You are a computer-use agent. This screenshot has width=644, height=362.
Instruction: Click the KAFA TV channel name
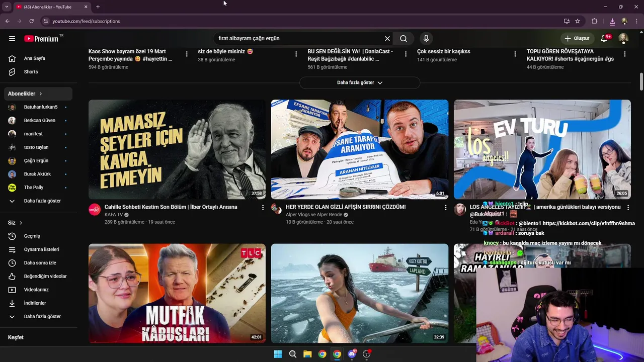tap(114, 215)
